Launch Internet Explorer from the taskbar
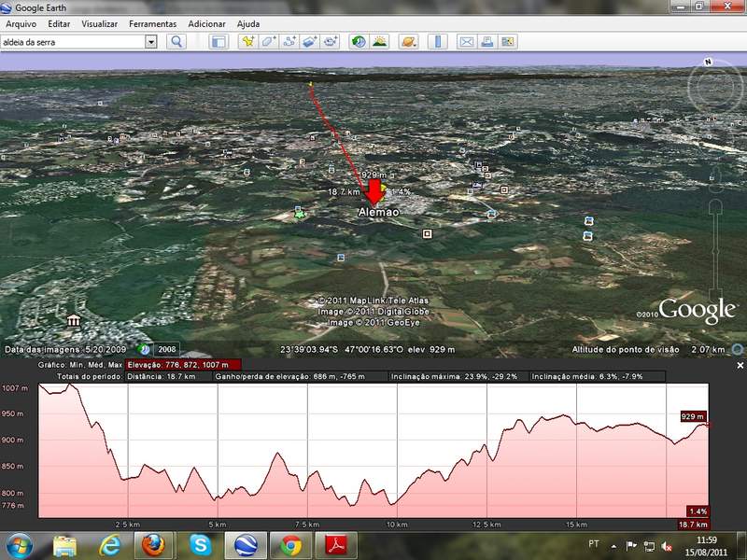Image resolution: width=747 pixels, height=560 pixels. pos(109,546)
